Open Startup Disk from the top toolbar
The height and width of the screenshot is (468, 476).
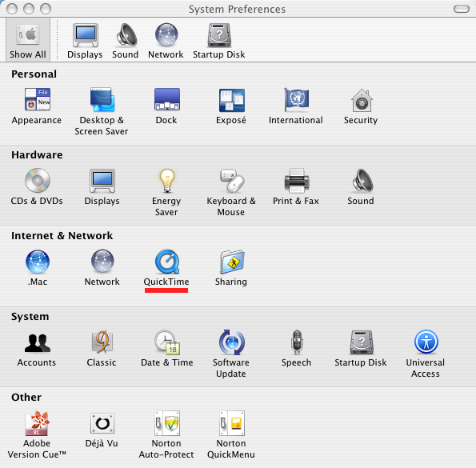pyautogui.click(x=219, y=41)
